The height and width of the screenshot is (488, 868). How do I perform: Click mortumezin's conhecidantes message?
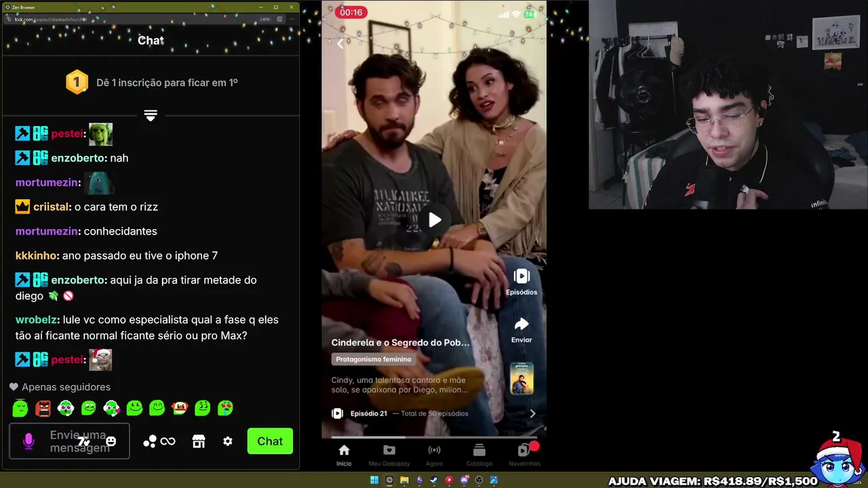tap(120, 231)
